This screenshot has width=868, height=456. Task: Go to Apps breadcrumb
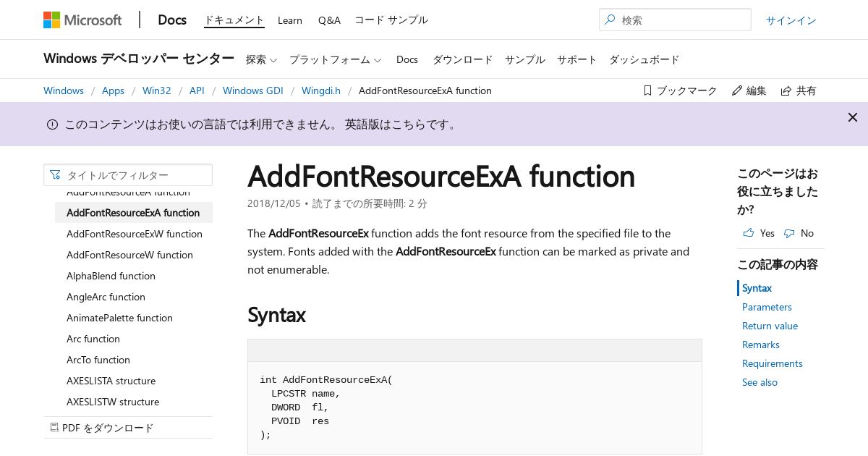tap(113, 90)
